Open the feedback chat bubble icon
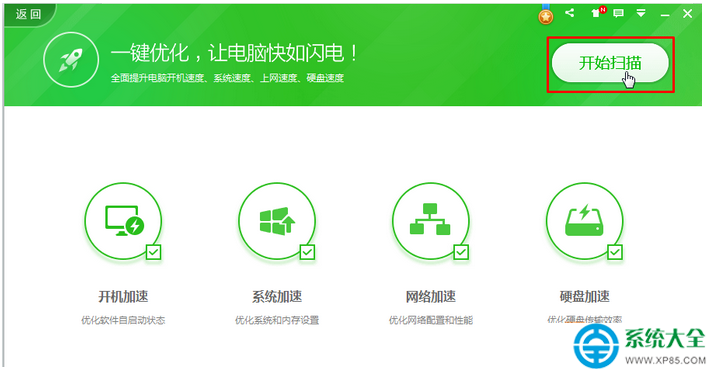This screenshot has height=371, width=708. tap(619, 13)
